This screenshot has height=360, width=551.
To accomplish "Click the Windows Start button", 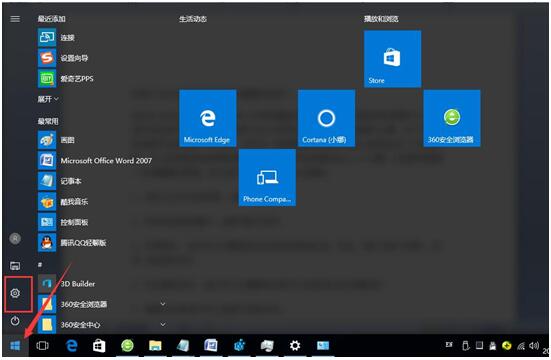I will point(15,346).
